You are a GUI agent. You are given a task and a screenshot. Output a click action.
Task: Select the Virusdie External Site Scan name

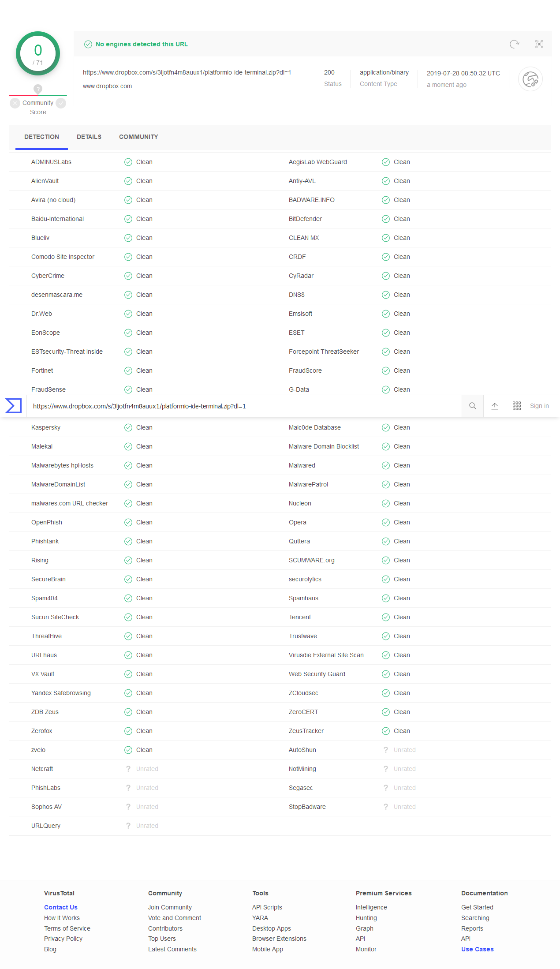pos(326,655)
